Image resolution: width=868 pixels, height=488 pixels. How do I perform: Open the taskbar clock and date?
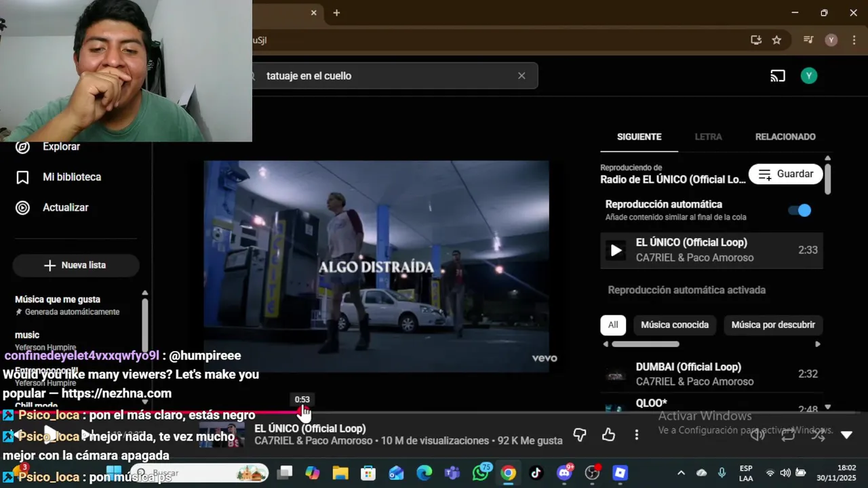pyautogui.click(x=836, y=473)
